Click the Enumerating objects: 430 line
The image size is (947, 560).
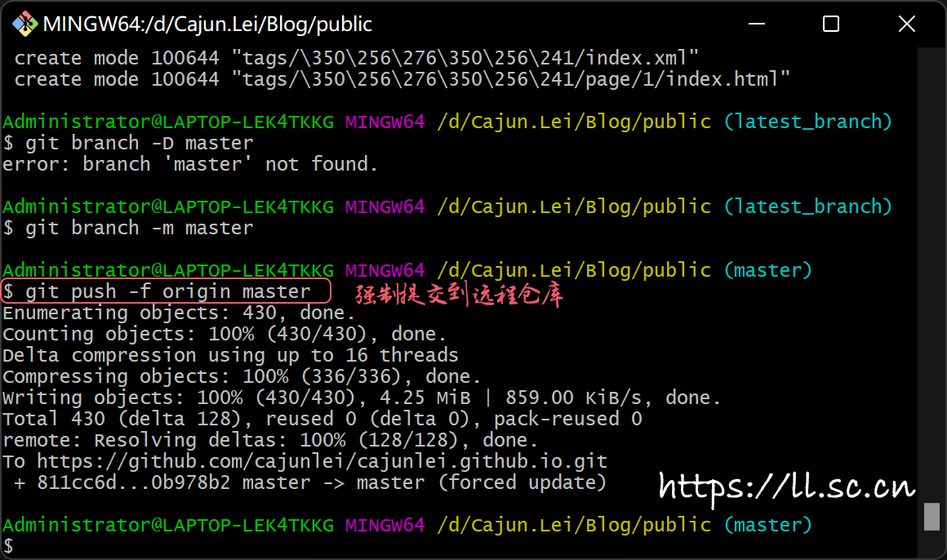[179, 313]
